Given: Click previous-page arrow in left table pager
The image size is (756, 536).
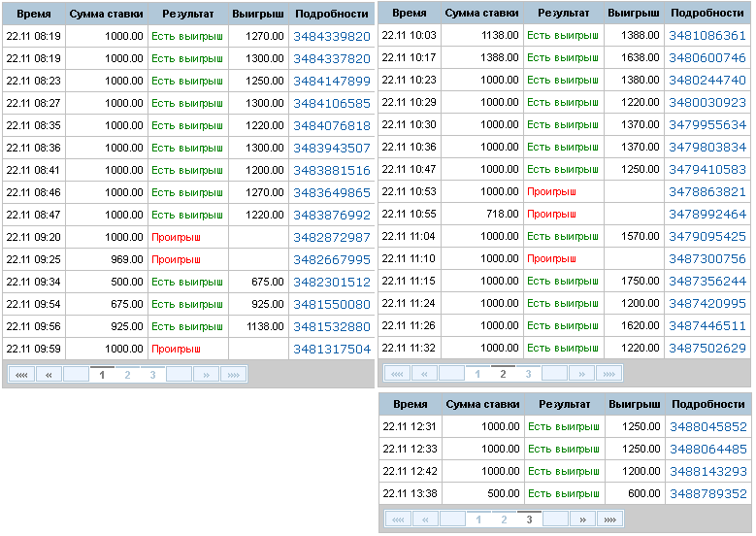Looking at the screenshot, I should tap(49, 375).
